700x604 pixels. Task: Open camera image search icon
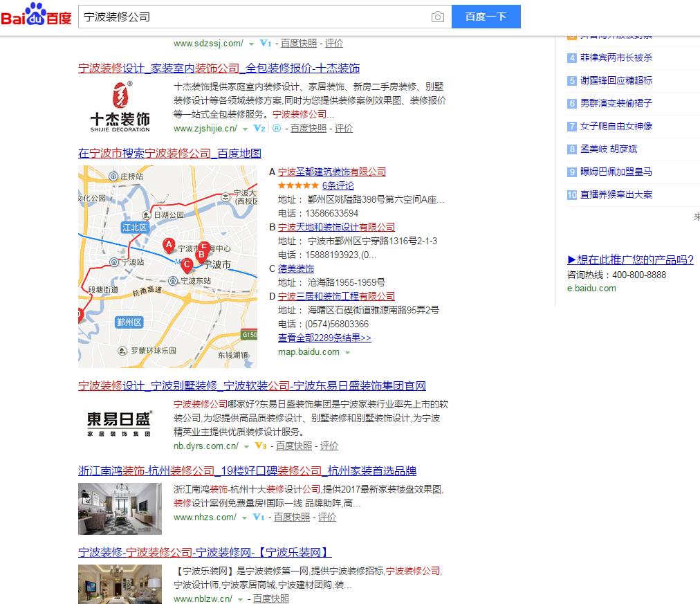437,17
